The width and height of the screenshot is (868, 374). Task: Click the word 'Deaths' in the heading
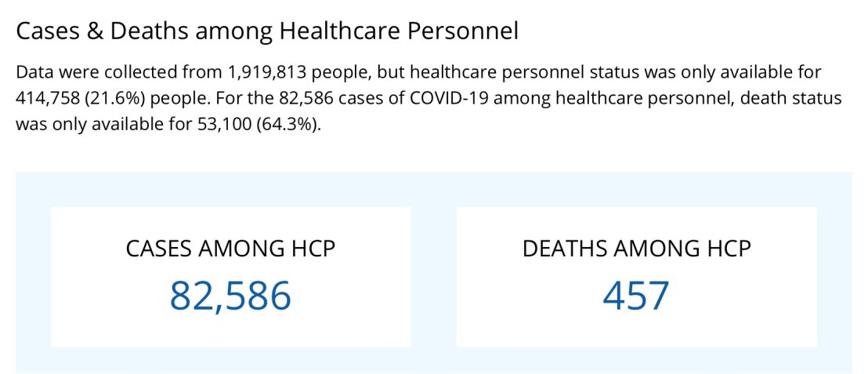(149, 31)
